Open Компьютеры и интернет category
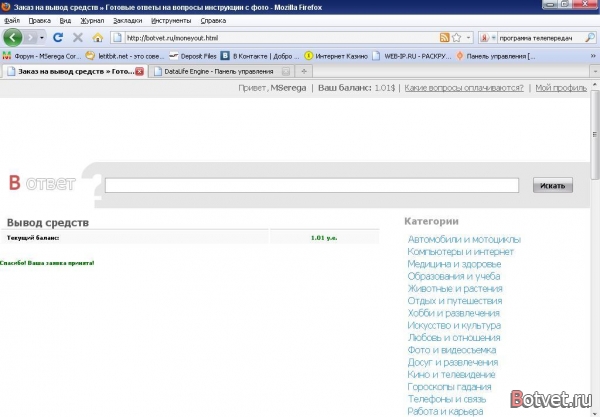600x417 pixels. pyautogui.click(x=460, y=252)
